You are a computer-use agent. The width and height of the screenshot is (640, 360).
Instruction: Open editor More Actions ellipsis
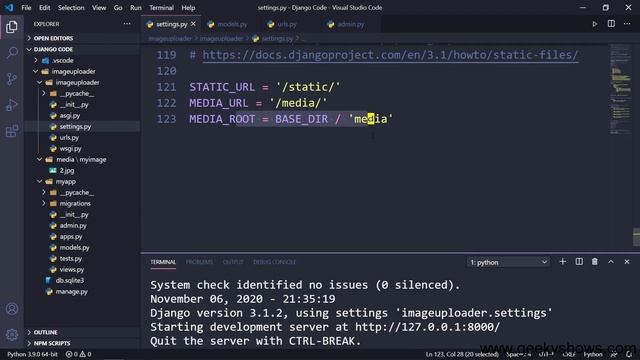(x=627, y=24)
